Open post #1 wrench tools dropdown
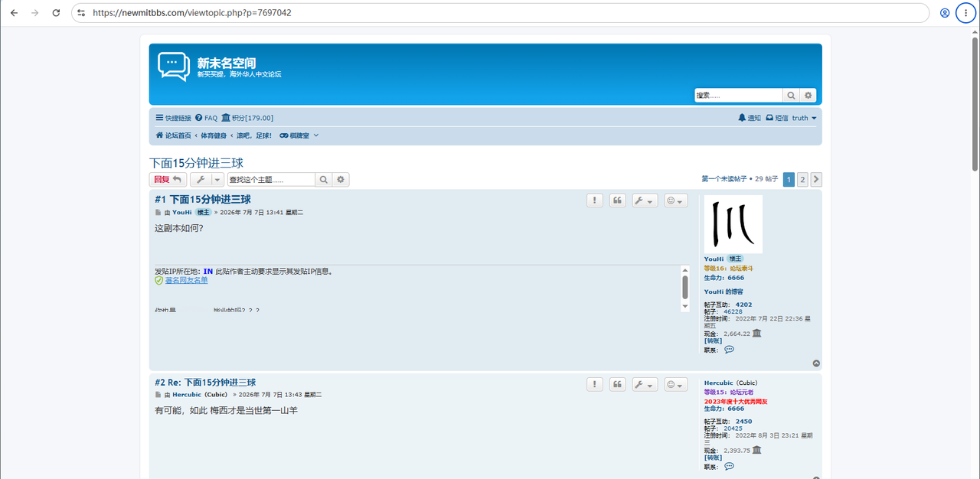Viewport: 980px width, 479px height. coord(645,200)
